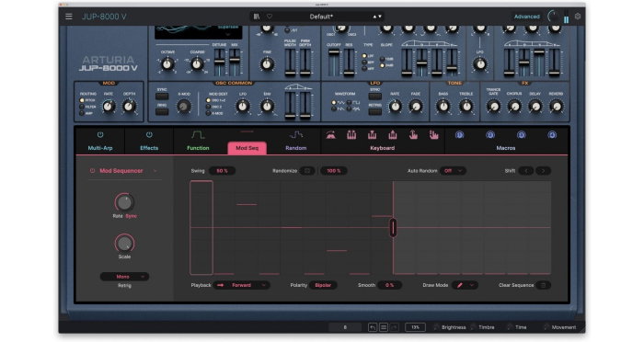Click the Redo arrow in bottom bar
The image size is (644, 342).
tap(395, 327)
